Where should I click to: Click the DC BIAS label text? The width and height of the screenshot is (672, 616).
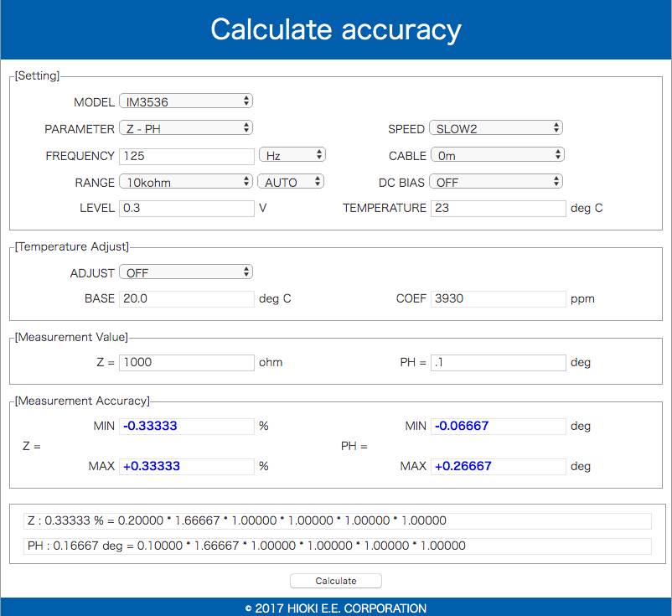(x=401, y=183)
